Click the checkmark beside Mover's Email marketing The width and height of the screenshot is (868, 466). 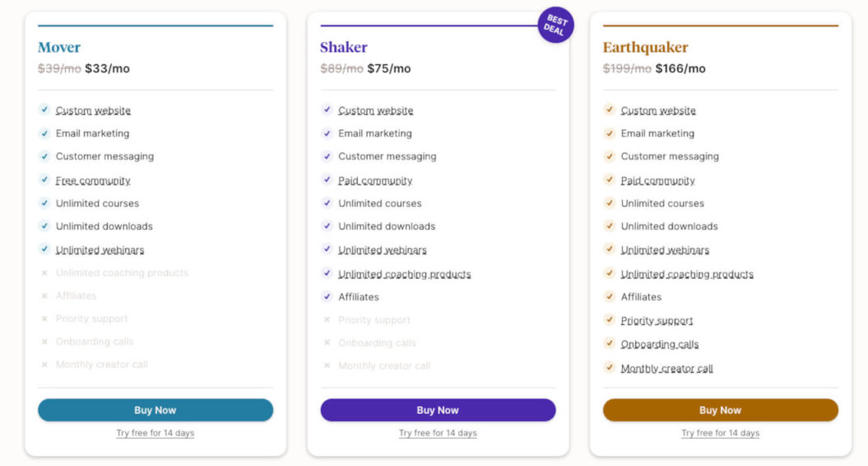coord(44,133)
